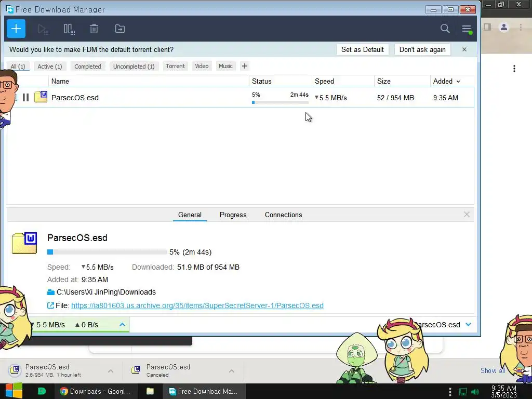Click the 5.5 MB/s download speed indicator

47,325
